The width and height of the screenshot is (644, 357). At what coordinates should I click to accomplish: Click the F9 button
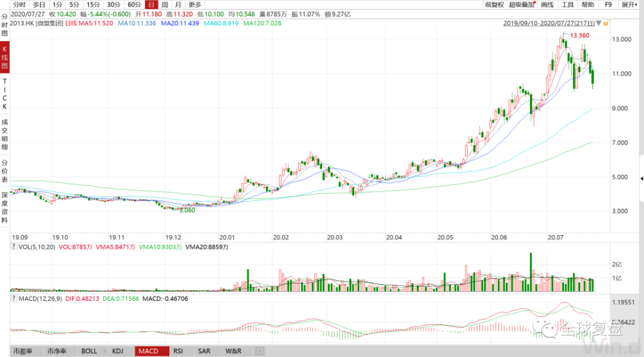(x=609, y=5)
